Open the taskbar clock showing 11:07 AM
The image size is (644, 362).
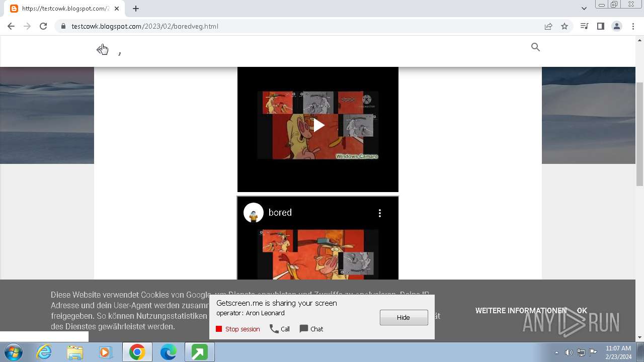tap(618, 352)
